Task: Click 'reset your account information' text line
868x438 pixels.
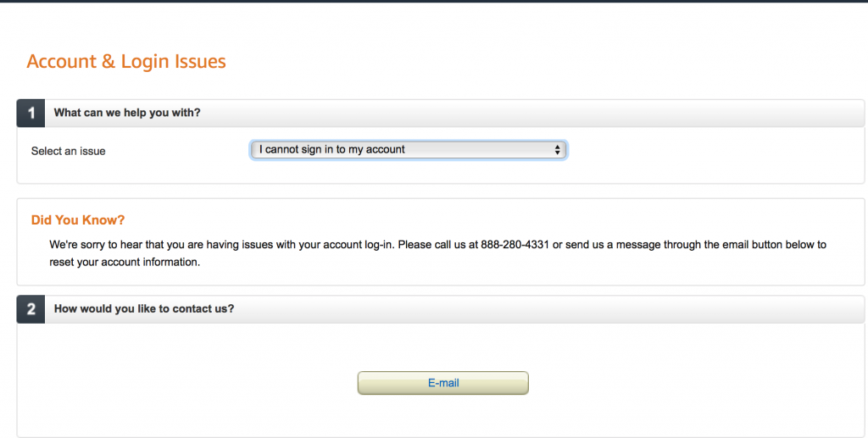Action: (125, 263)
